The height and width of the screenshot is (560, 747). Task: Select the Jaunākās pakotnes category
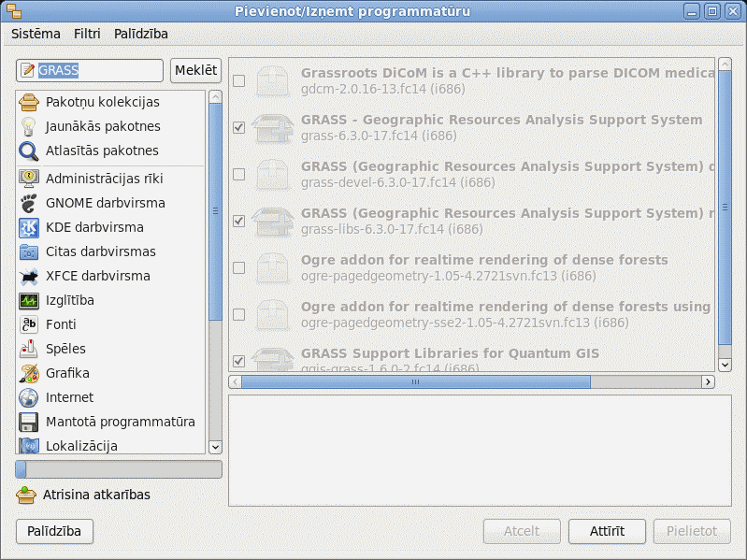111,126
